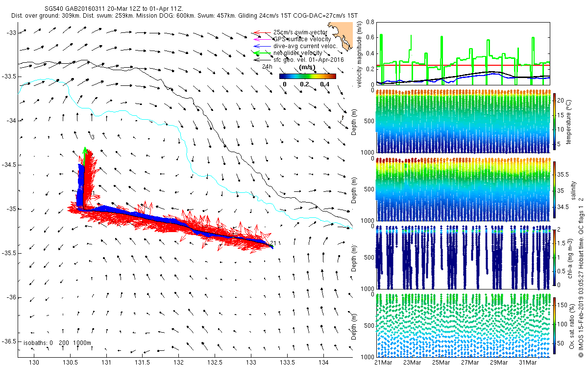
Task: Click the salinity colorbar
Action: coord(554,190)
